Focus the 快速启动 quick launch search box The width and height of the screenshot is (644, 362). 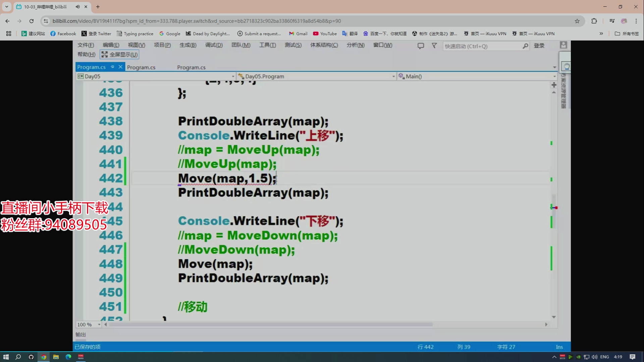tap(486, 46)
